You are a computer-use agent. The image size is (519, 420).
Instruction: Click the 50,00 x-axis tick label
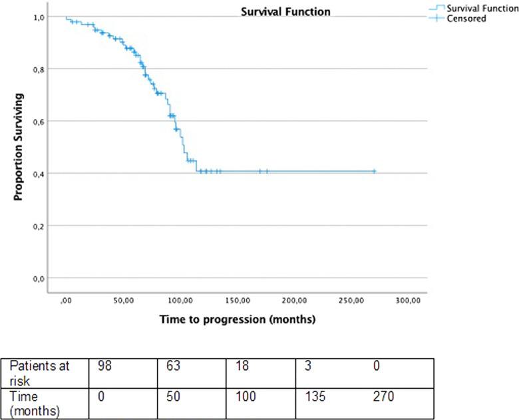pos(122,300)
